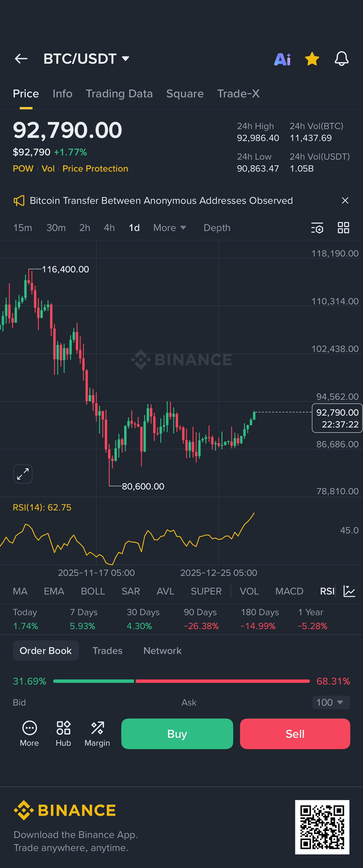Toggle the AVL indicator
This screenshot has width=363, height=868.
click(x=165, y=591)
